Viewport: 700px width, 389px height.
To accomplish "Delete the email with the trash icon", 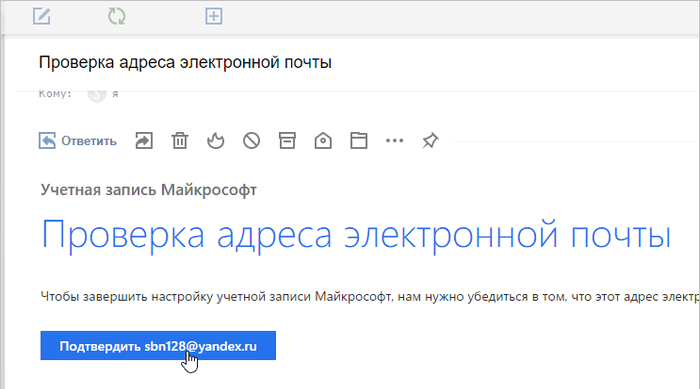I will click(x=180, y=141).
